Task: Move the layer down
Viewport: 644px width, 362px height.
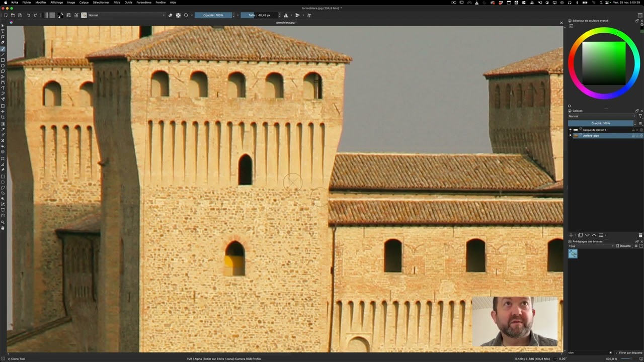Action: (x=587, y=235)
